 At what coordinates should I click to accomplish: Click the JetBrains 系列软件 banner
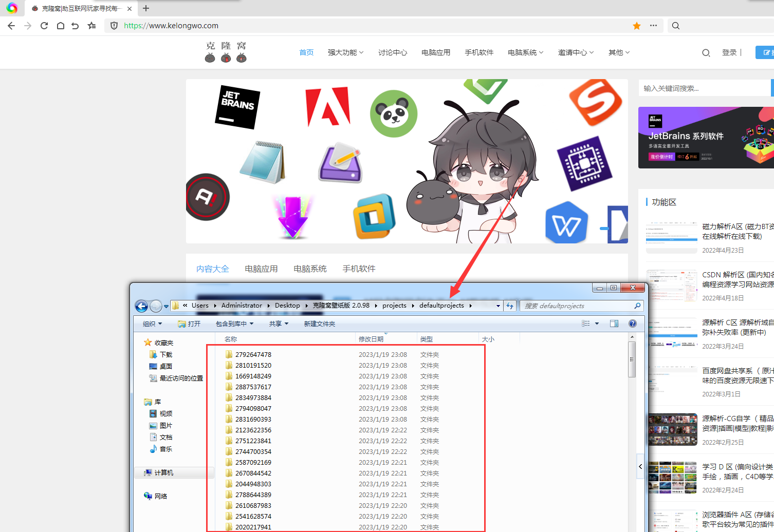pos(706,138)
